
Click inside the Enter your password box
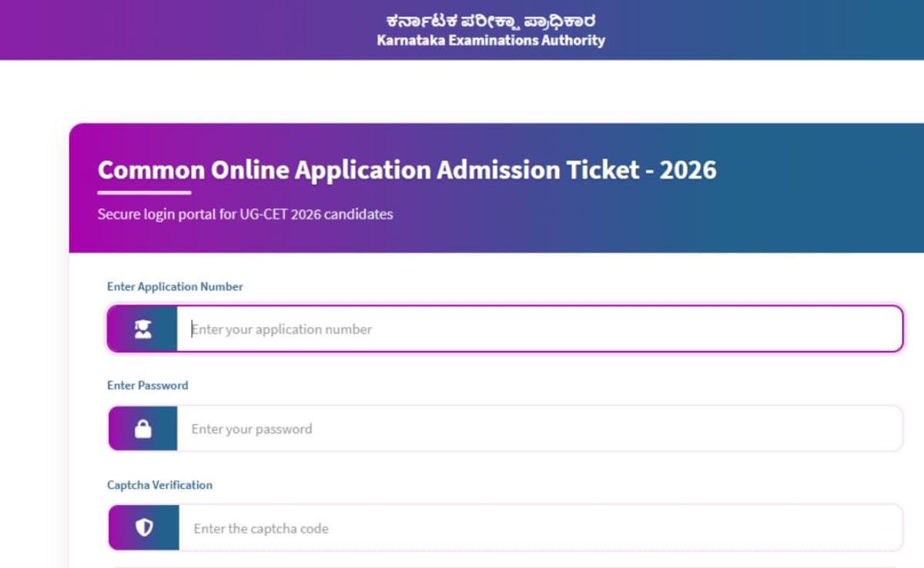coord(462,428)
